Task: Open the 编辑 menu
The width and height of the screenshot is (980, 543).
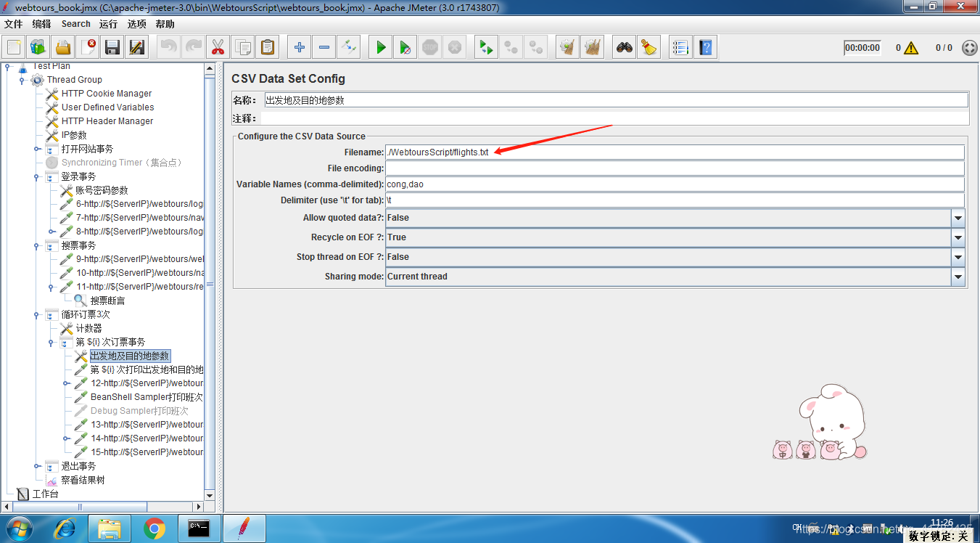Action: pyautogui.click(x=42, y=24)
